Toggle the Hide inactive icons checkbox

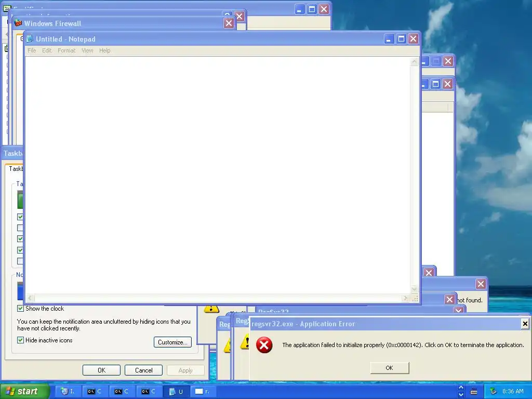pos(20,340)
